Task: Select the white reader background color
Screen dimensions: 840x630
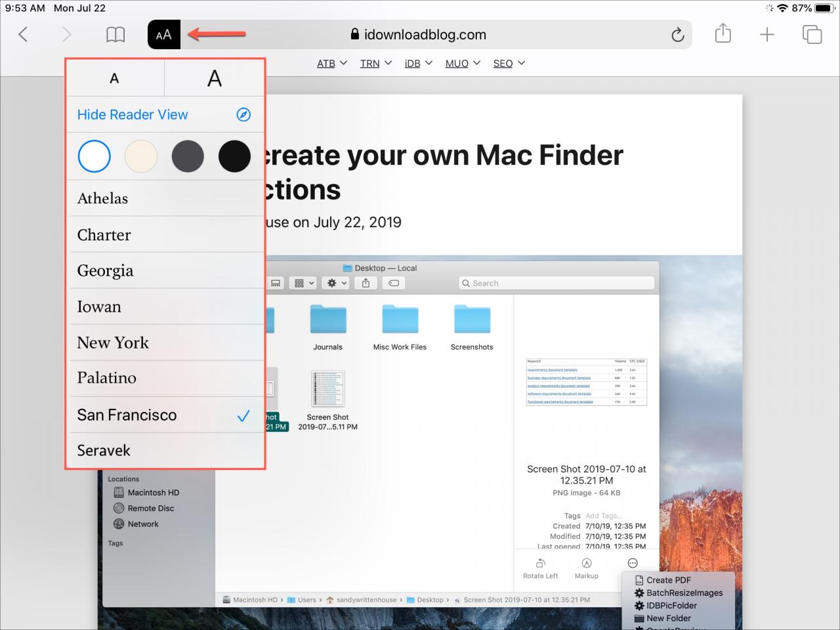Action: (94, 156)
